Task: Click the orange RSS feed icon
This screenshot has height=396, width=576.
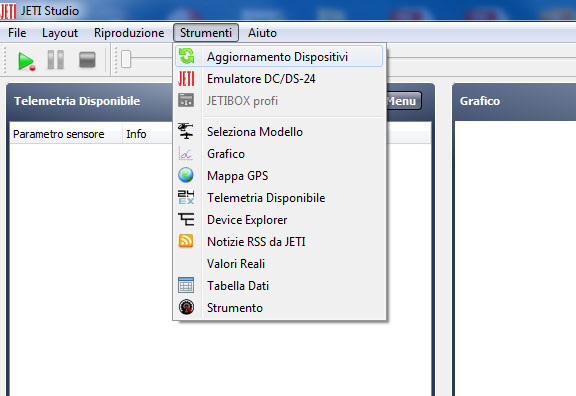Action: pyautogui.click(x=186, y=241)
